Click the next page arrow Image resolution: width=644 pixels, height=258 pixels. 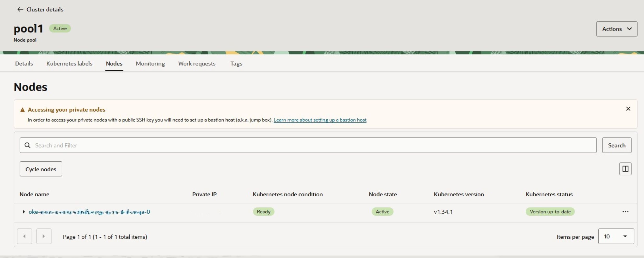[x=44, y=236]
